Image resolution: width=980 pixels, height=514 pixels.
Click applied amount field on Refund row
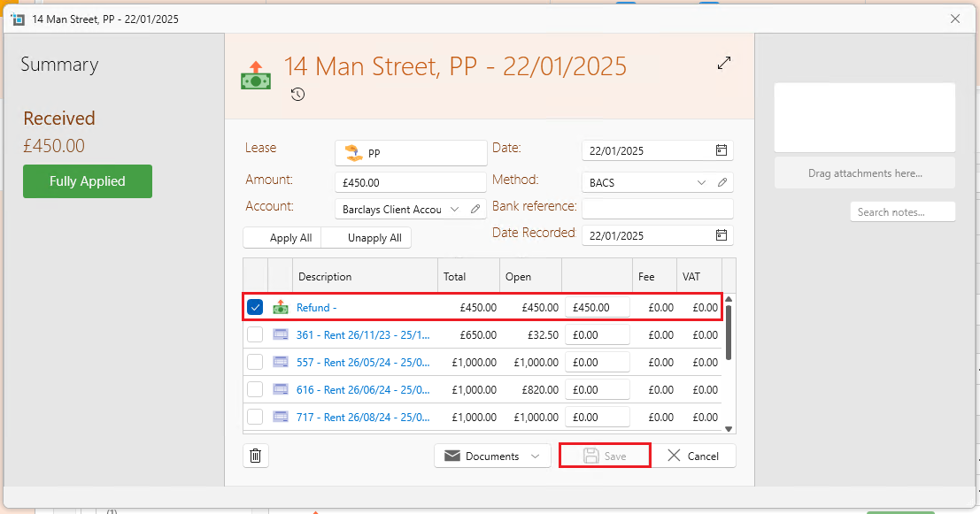pos(598,307)
